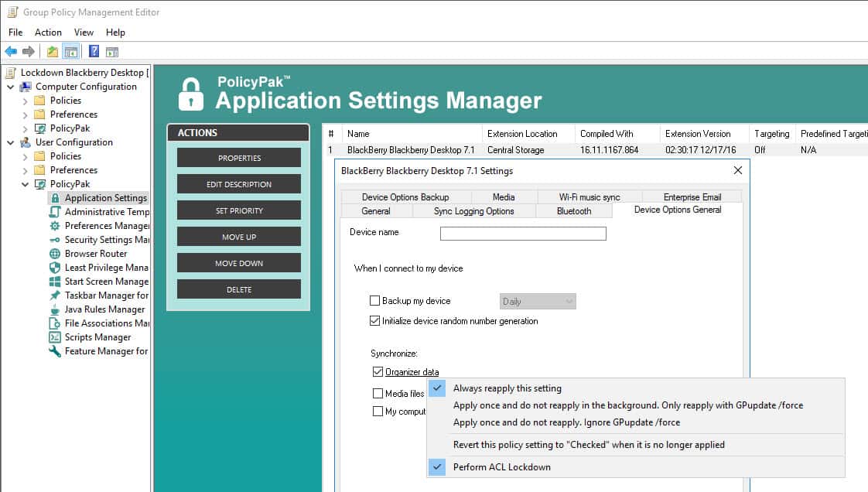
Task: Select Apply once and Ignore GPupdate /force
Action: coord(636,422)
